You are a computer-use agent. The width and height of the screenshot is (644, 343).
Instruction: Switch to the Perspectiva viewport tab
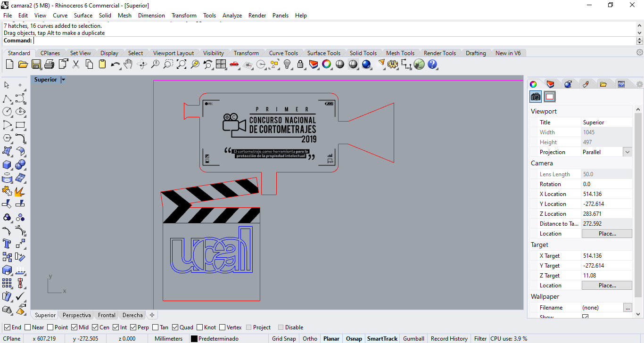click(77, 315)
